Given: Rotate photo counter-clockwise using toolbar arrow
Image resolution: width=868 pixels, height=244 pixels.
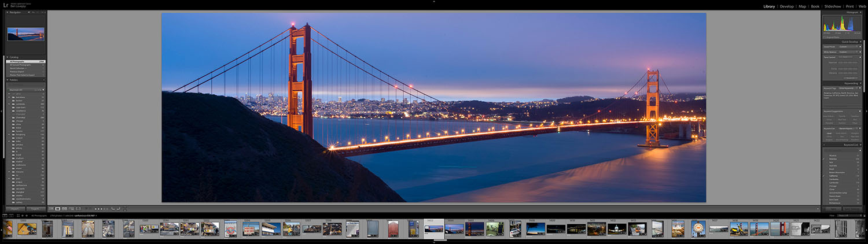Looking at the screenshot, I should coord(113,208).
